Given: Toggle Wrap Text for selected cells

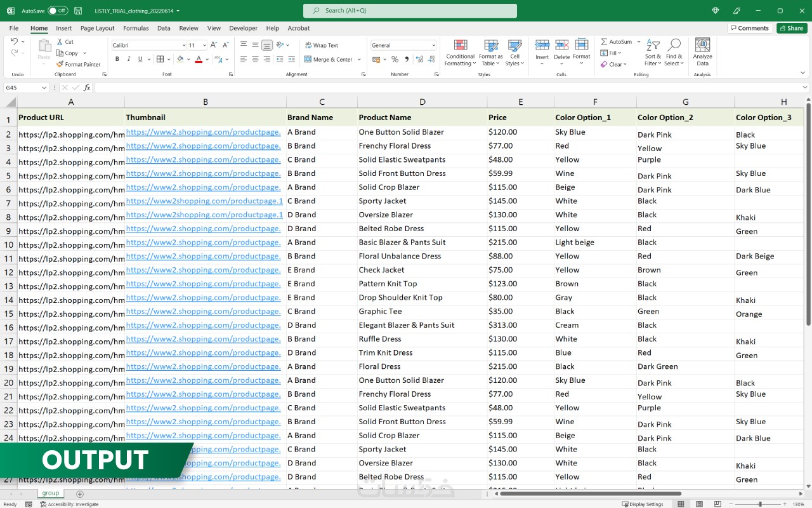Looking at the screenshot, I should pyautogui.click(x=322, y=45).
